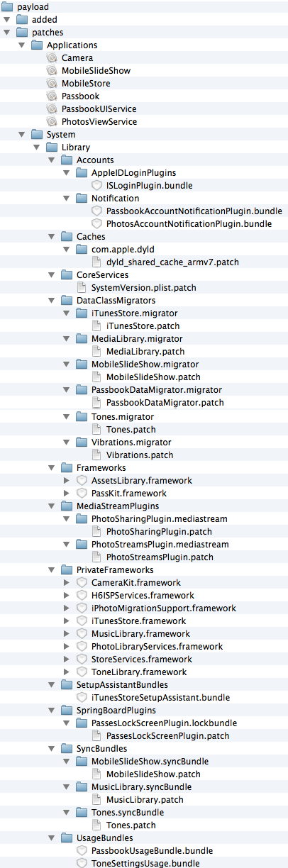This screenshot has width=288, height=868.
Task: Click the PassesLockScreenPlugin.patch file icon
Action: click(x=97, y=736)
